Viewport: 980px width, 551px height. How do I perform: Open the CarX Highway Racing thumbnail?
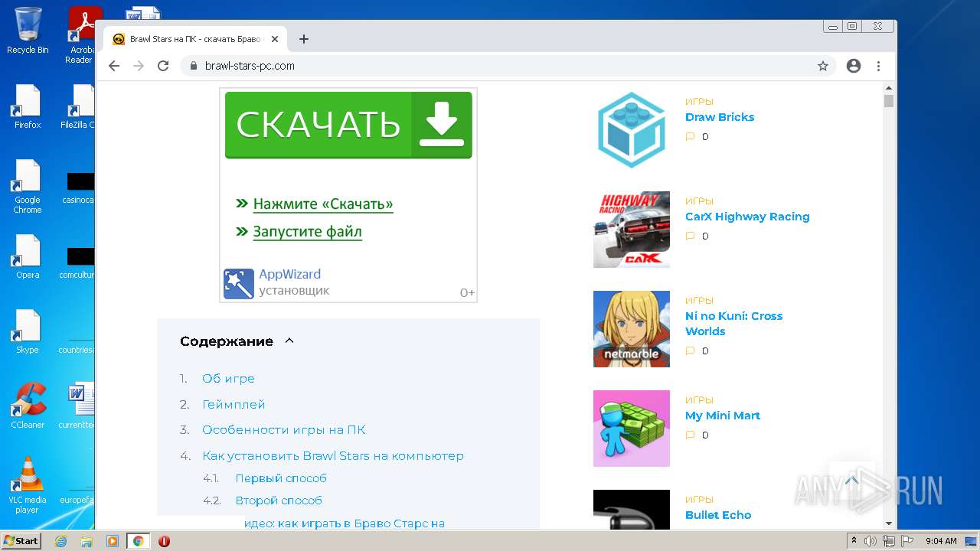coord(632,230)
